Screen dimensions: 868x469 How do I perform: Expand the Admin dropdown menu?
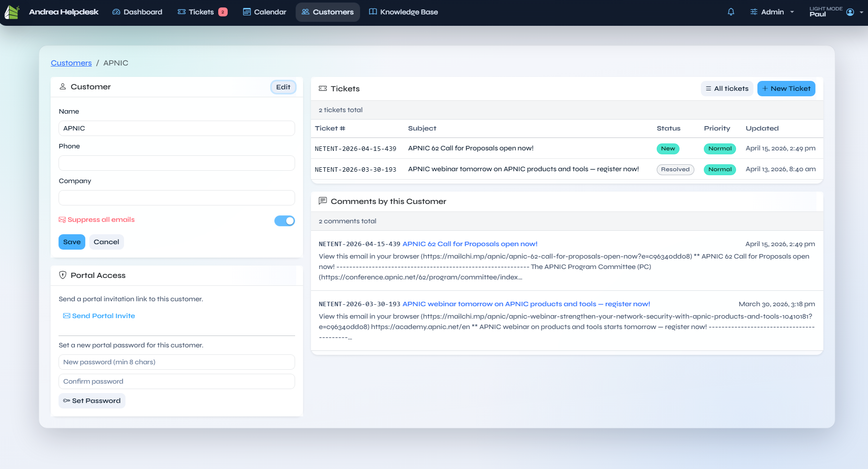click(772, 12)
